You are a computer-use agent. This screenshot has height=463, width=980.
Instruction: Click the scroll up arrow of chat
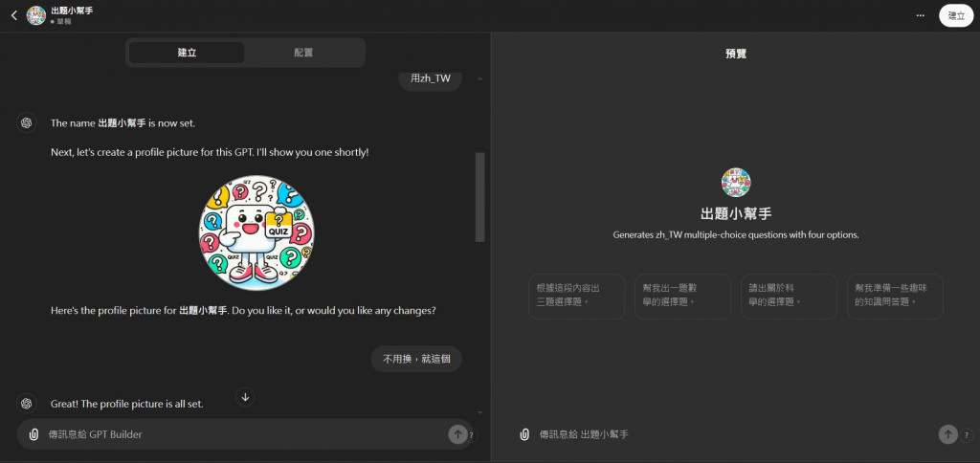480,78
